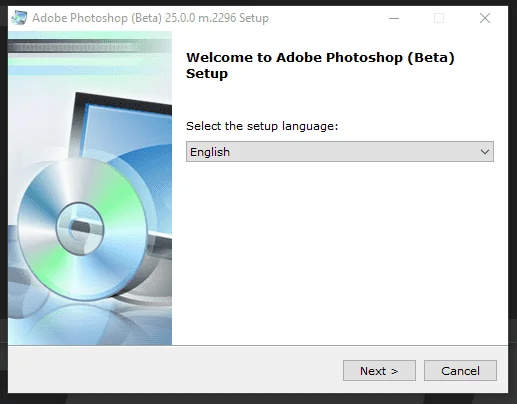Click the word Setup in the bold heading
Image resolution: width=517 pixels, height=404 pixels.
click(x=207, y=74)
